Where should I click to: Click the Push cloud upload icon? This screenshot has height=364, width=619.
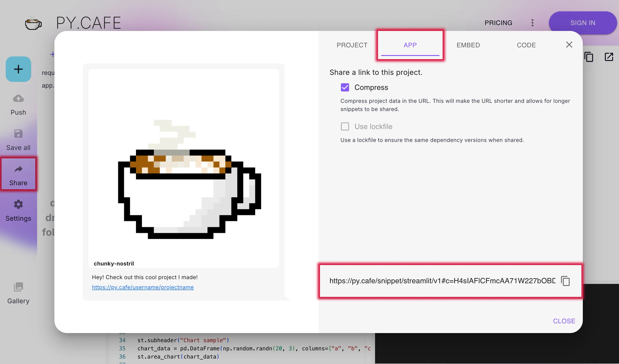pyautogui.click(x=18, y=99)
